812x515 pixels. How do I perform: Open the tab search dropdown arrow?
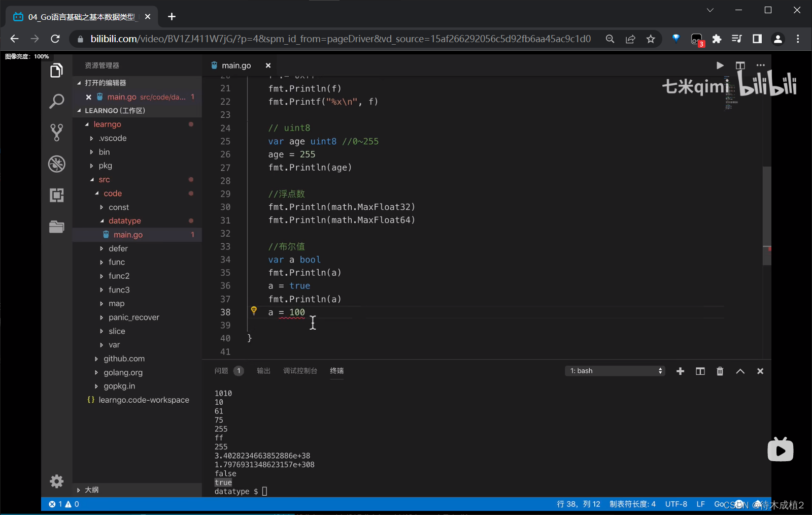710,10
